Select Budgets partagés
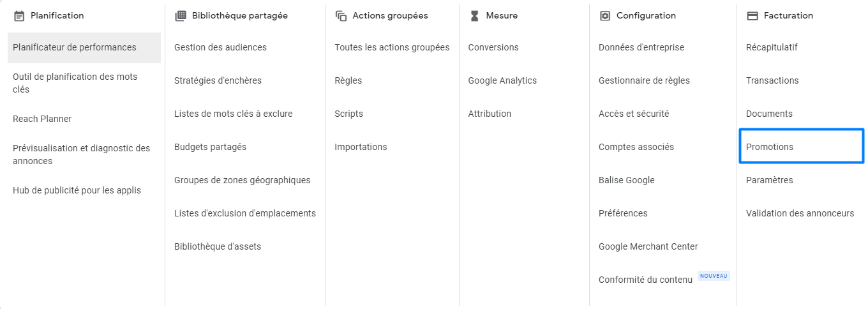 pyautogui.click(x=210, y=147)
